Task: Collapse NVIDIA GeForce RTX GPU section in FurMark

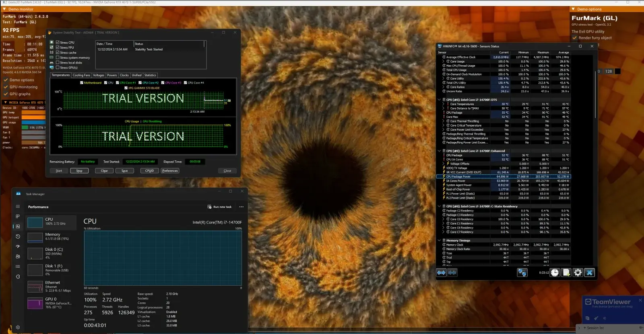Action: [5, 102]
